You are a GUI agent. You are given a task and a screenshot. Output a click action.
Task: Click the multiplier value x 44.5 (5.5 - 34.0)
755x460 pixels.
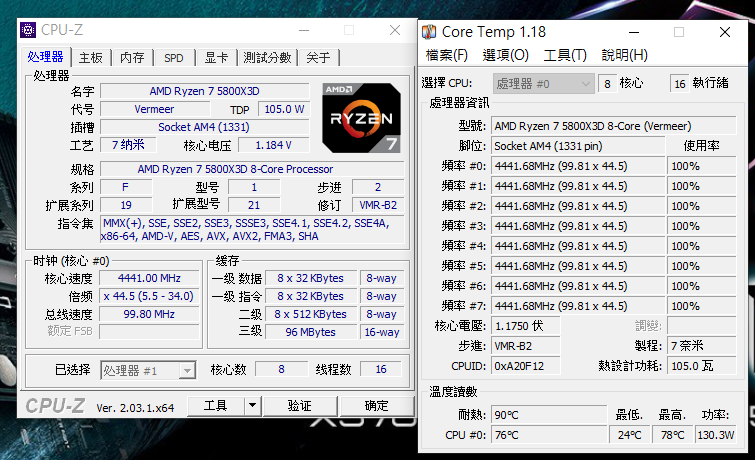149,296
